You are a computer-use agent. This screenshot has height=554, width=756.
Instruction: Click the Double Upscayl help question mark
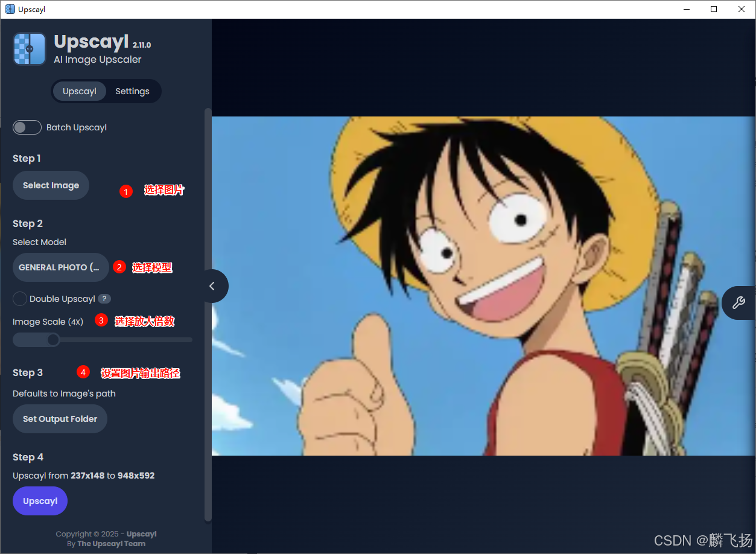coord(104,299)
